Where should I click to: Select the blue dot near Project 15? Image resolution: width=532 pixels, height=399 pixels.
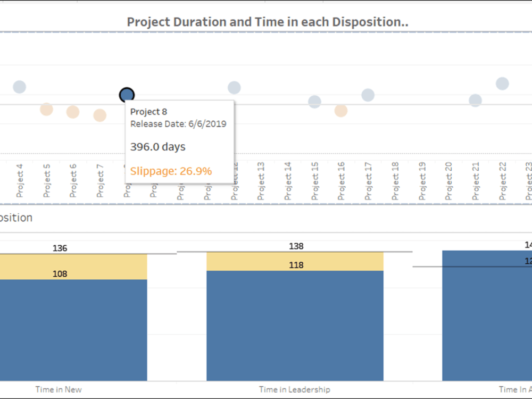[314, 101]
